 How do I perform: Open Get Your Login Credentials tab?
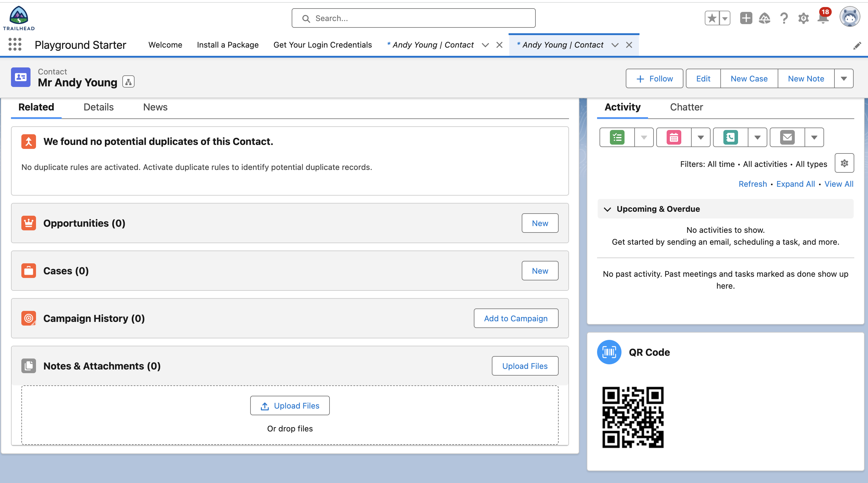point(322,45)
